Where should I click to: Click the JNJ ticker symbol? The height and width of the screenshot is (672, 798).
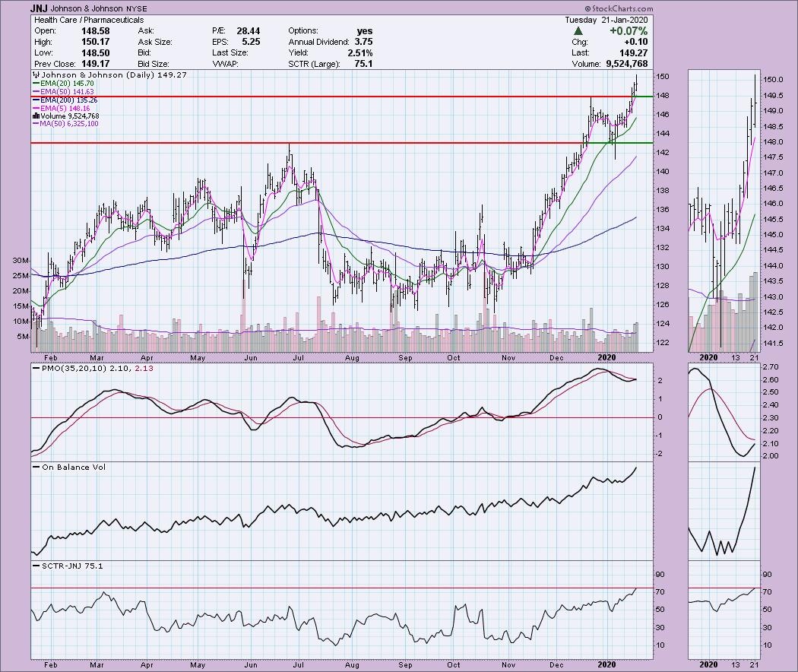tap(38, 8)
